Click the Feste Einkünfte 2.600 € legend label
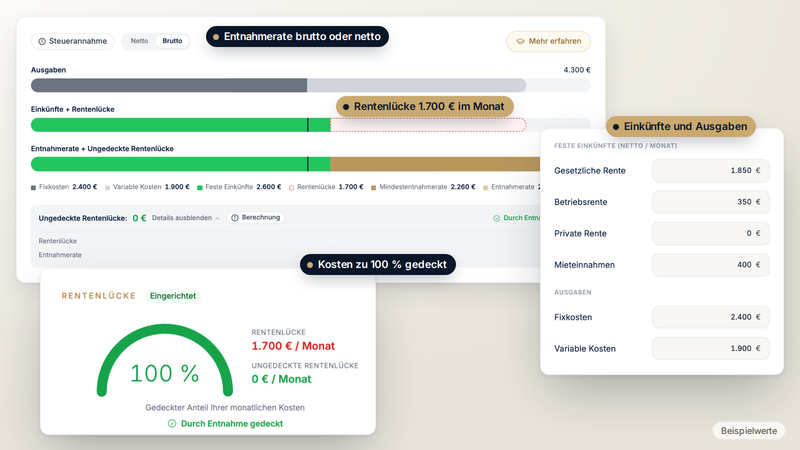 pyautogui.click(x=243, y=187)
